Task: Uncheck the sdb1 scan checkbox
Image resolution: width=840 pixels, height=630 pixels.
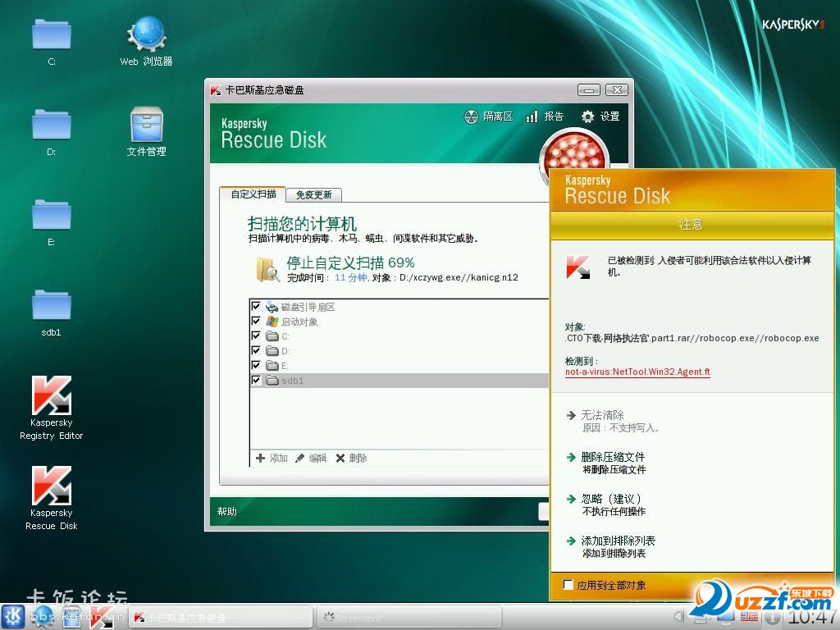Action: click(256, 380)
